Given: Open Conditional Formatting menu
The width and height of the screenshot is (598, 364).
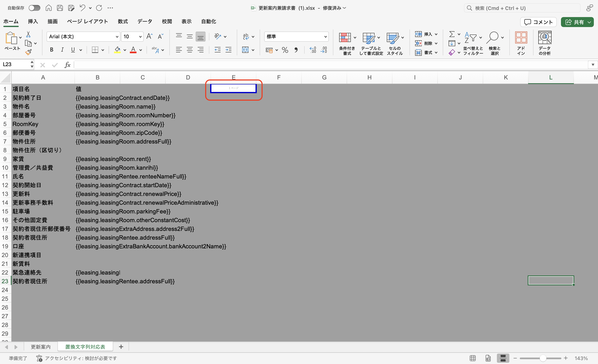Looking at the screenshot, I should point(347,43).
